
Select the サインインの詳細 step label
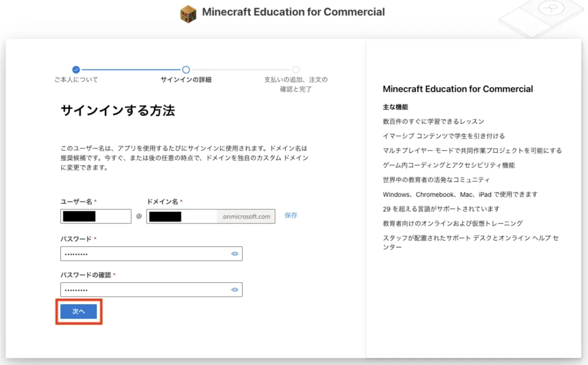click(x=186, y=80)
